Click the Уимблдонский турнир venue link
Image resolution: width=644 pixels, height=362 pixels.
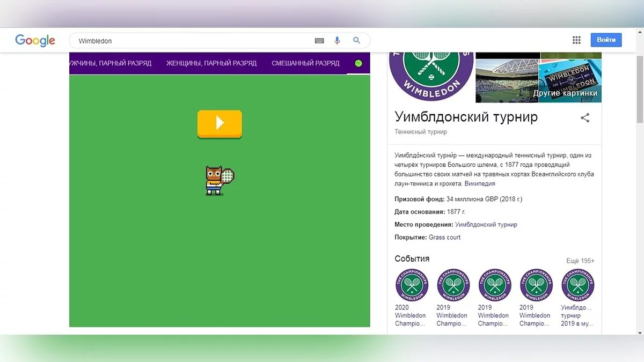pos(486,225)
